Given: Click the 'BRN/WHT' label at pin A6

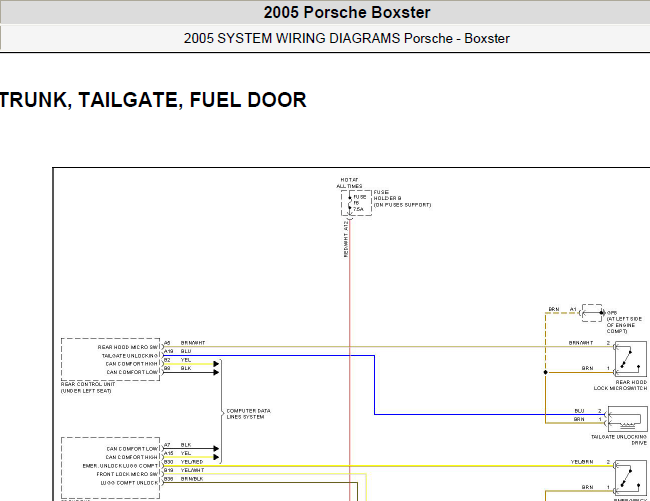Looking at the screenshot, I should click(x=193, y=343).
